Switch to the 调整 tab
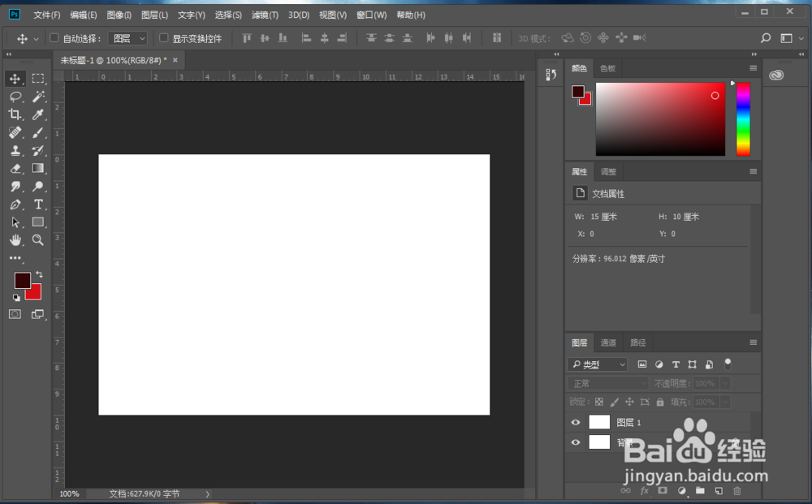The height and width of the screenshot is (504, 812). 608,172
